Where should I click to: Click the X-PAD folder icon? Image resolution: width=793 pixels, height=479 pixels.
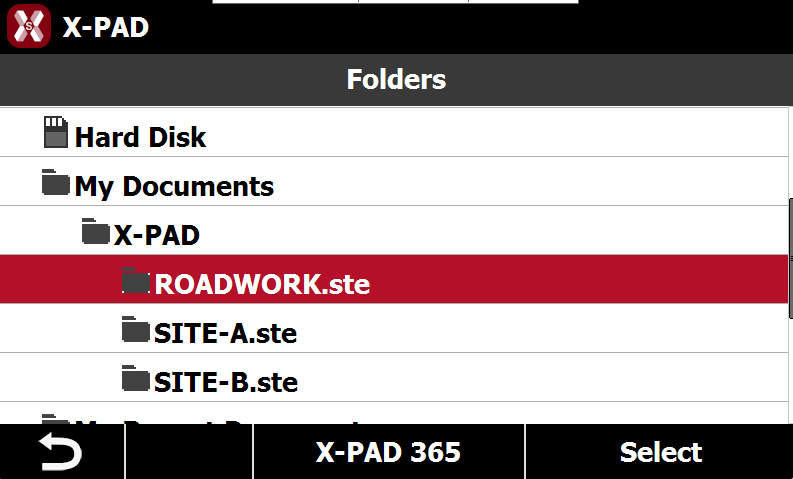click(x=96, y=231)
